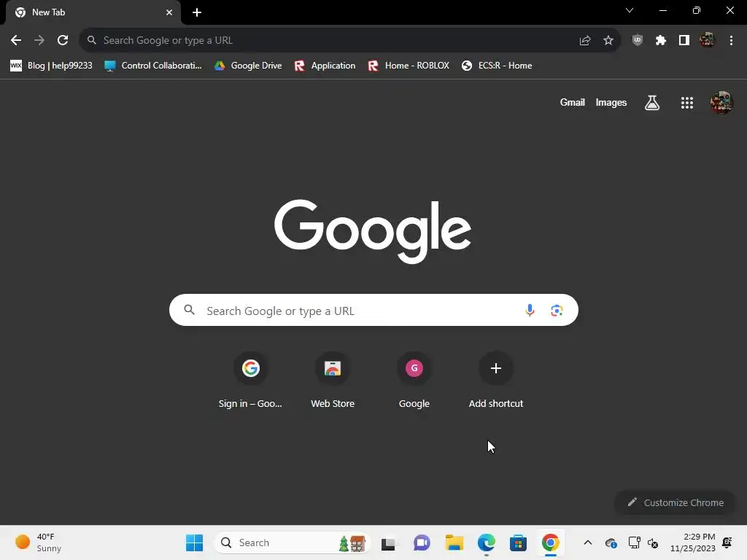
Task: Open the Google Drive bookmark
Action: [x=248, y=66]
